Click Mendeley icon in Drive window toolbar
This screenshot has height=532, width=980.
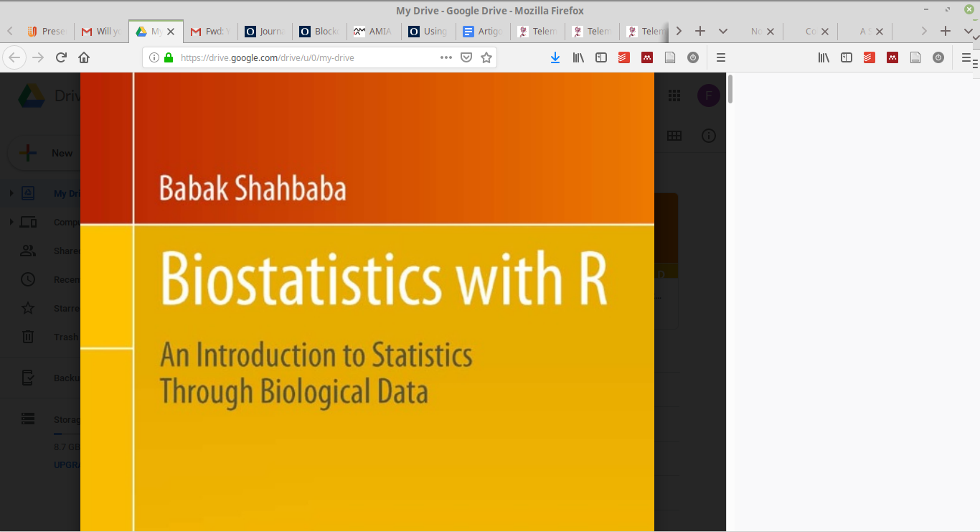click(647, 57)
